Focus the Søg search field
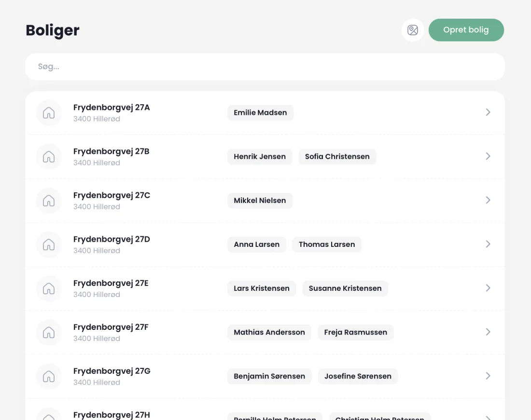 265,67
